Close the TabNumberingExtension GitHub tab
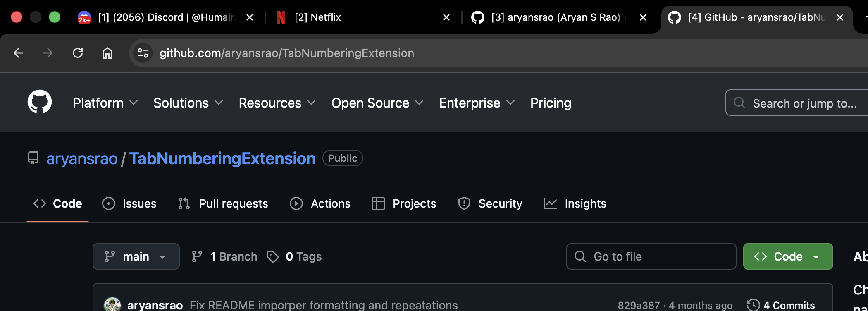Viewport: 868px width, 311px height. [x=840, y=17]
